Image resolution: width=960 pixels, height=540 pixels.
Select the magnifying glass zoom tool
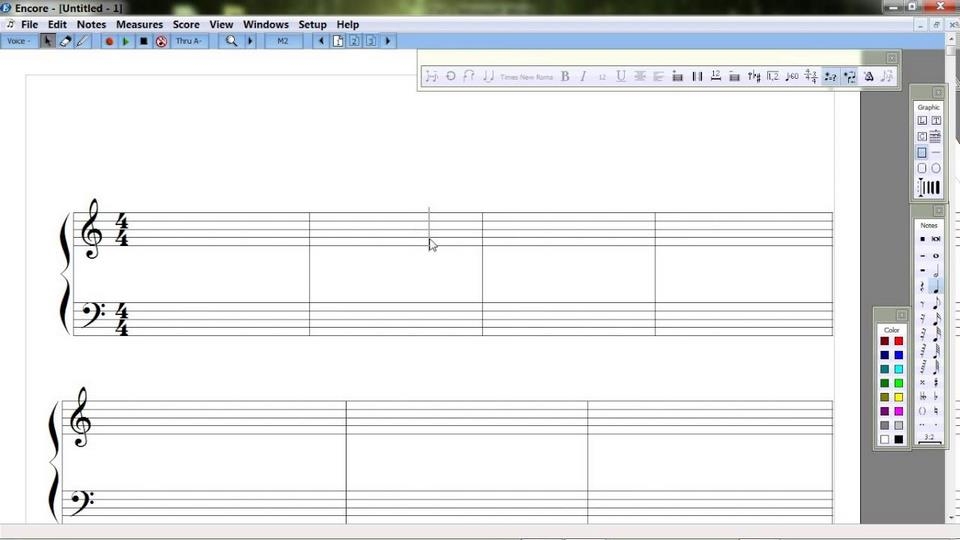[x=231, y=41]
